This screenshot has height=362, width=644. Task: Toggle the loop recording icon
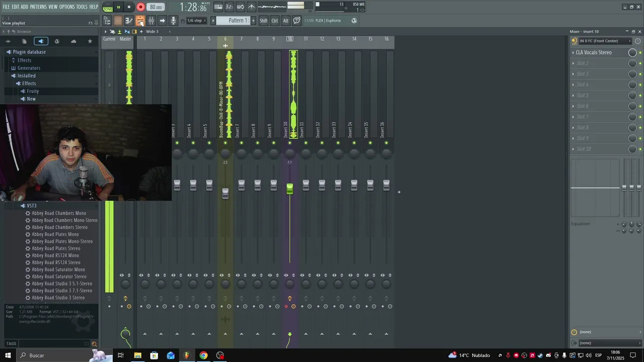tap(240, 7)
